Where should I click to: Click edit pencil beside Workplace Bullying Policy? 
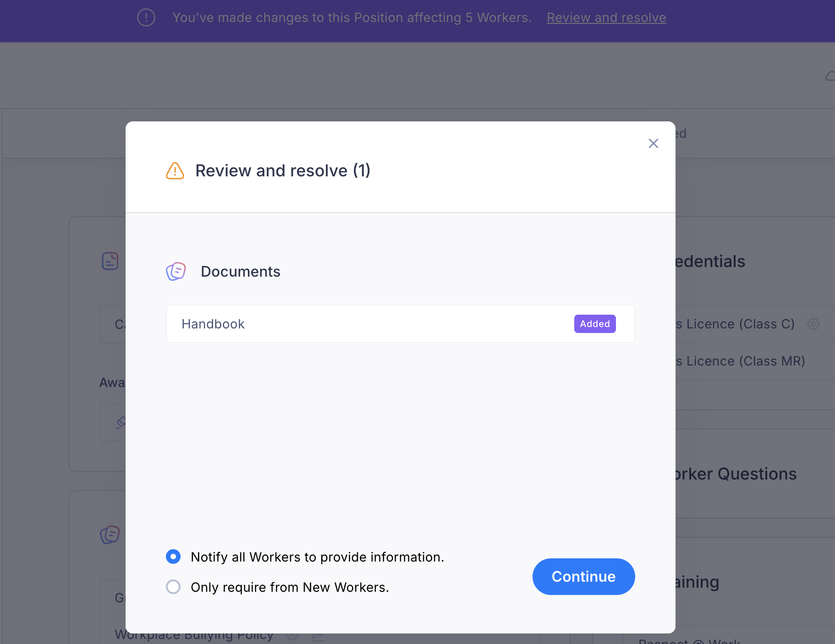point(318,637)
